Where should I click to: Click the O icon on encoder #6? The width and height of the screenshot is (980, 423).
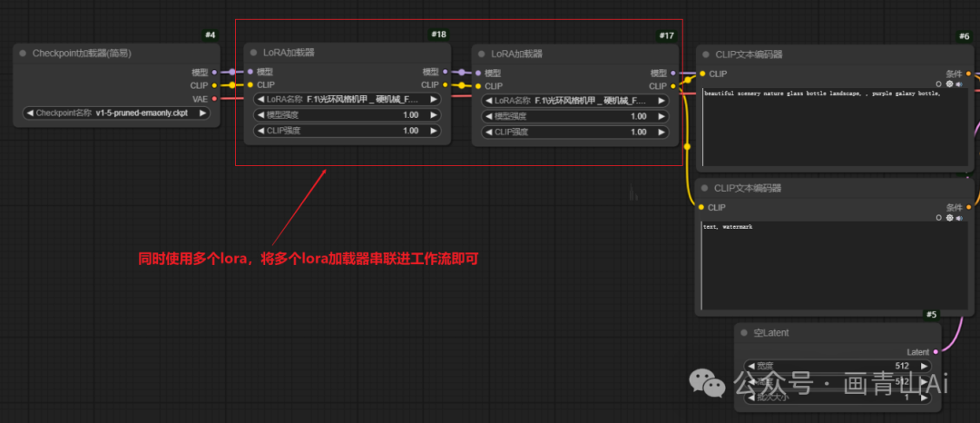(939, 84)
